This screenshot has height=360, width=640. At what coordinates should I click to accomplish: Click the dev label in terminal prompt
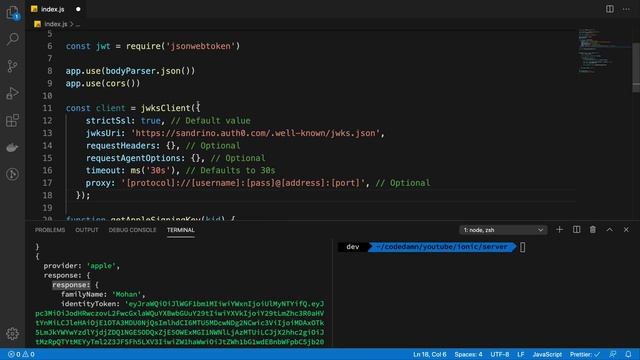353,247
